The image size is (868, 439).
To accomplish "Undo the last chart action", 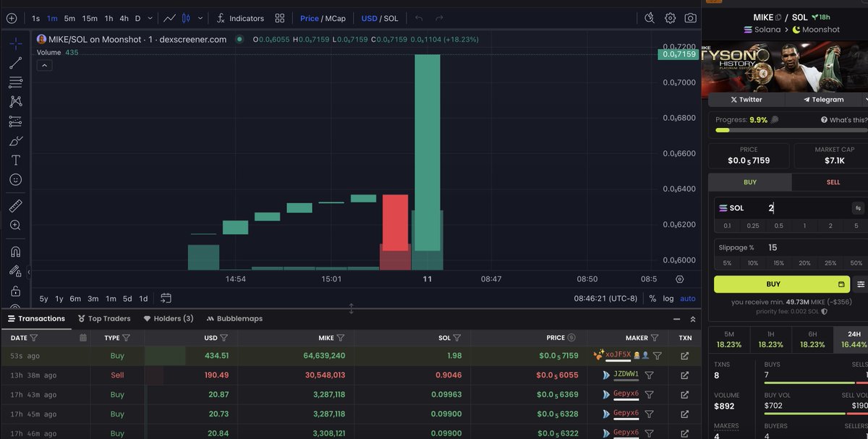I will pos(418,18).
